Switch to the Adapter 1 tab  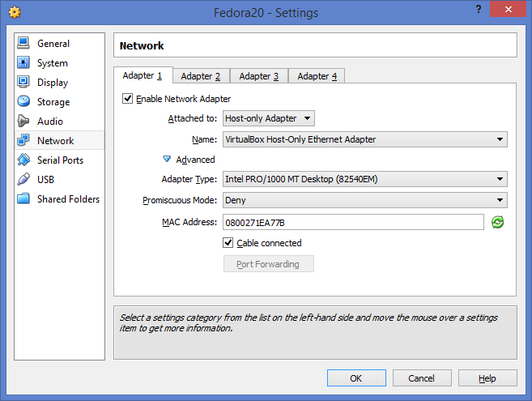[x=143, y=75]
